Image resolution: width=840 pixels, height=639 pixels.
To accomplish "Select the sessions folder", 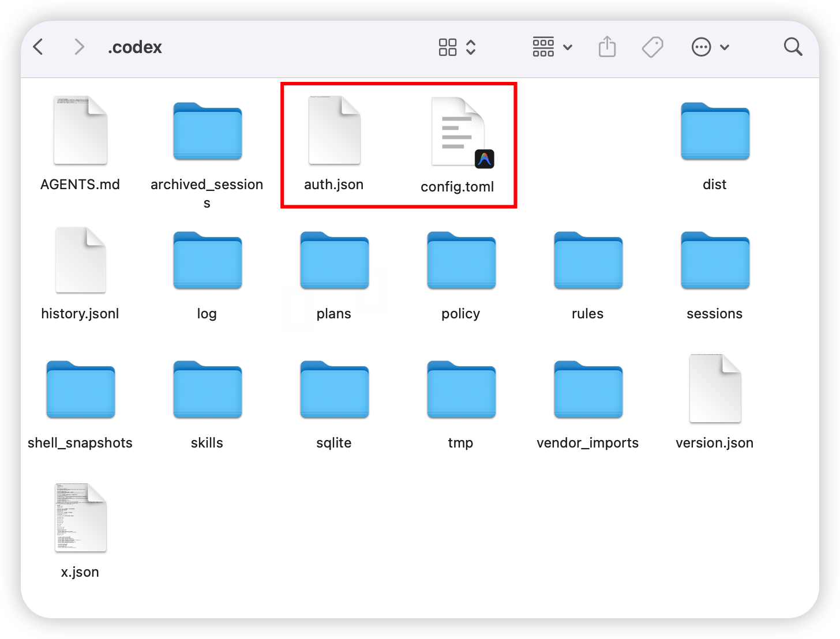I will click(x=715, y=261).
